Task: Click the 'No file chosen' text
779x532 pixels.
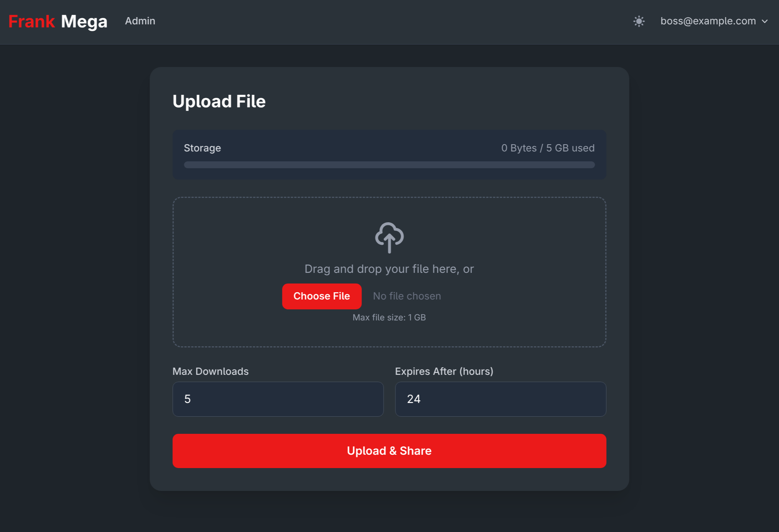Action: tap(406, 296)
